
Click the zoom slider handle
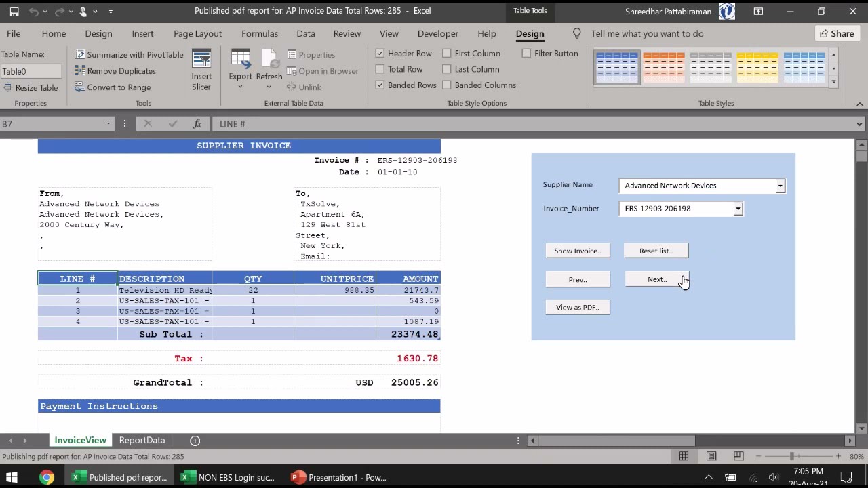click(791, 457)
